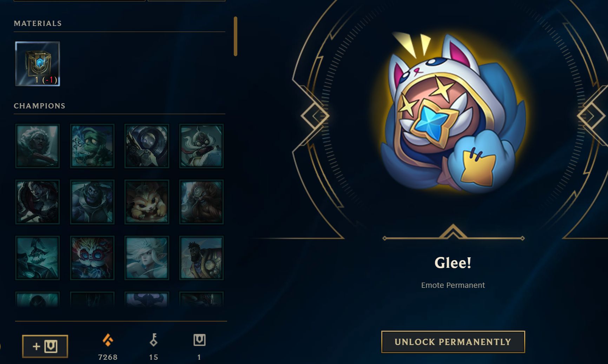Select the Masterwork Chest material tile
This screenshot has height=364, width=608.
(38, 64)
